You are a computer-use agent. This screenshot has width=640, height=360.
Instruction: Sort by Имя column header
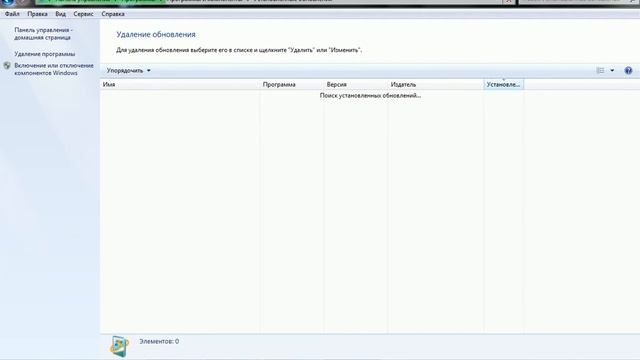coord(180,84)
